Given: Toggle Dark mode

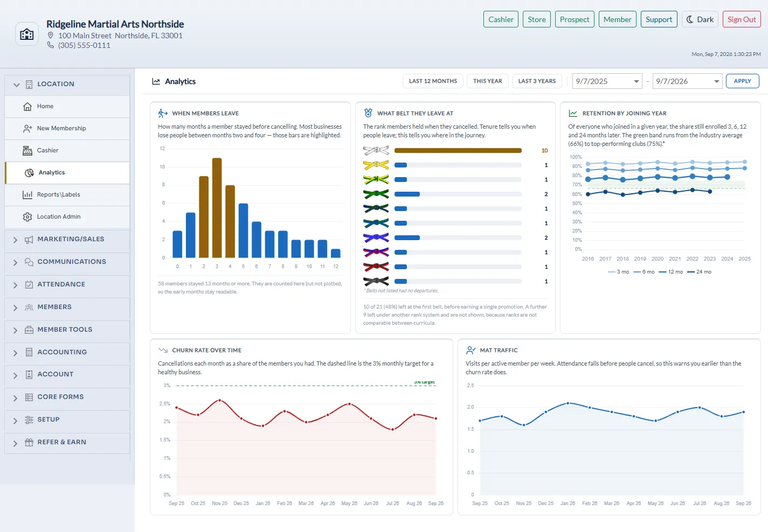Looking at the screenshot, I should (x=700, y=19).
